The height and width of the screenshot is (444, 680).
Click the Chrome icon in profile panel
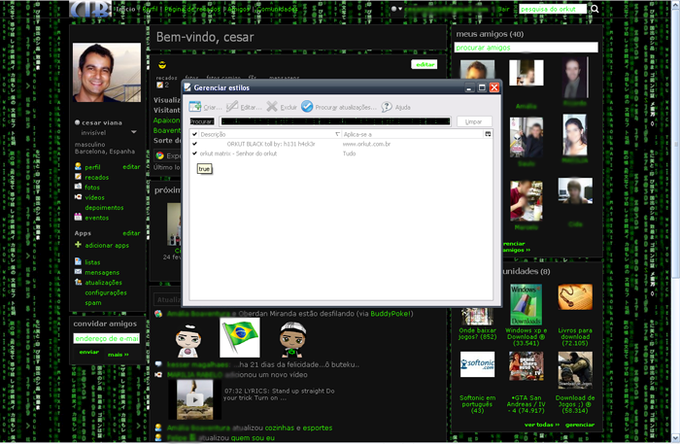160,155
